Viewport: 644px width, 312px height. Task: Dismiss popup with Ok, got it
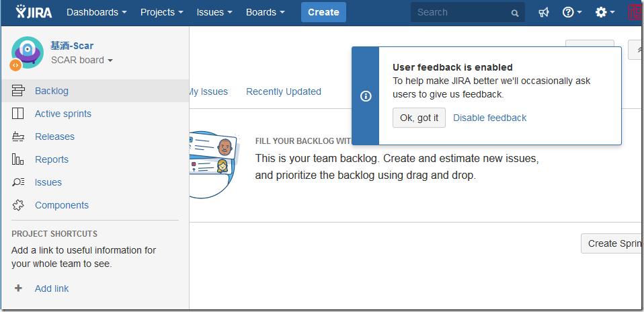pos(419,118)
